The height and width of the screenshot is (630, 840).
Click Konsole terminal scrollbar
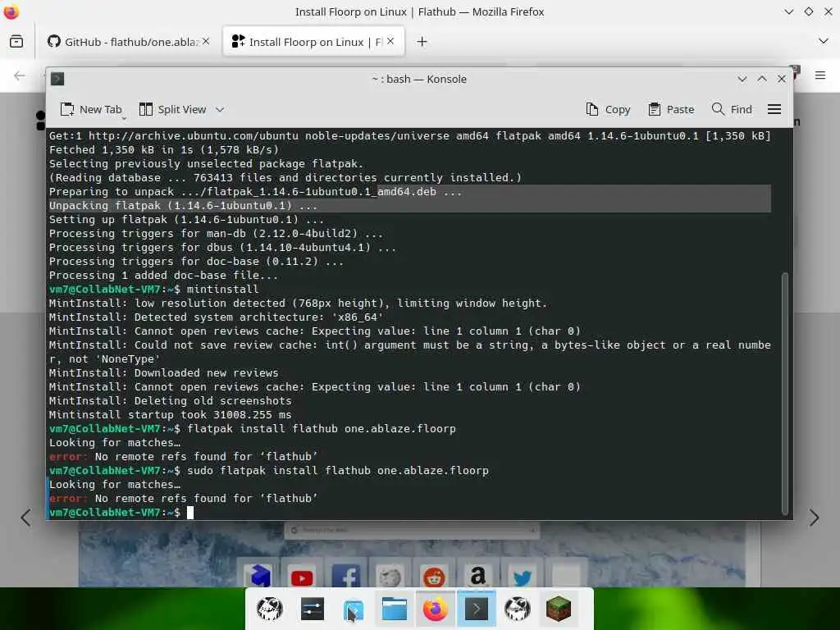coord(785,393)
